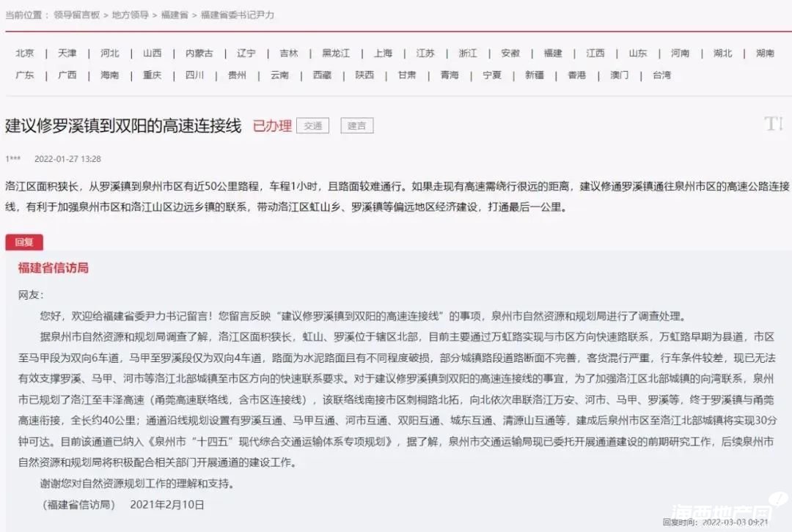This screenshot has height=532, width=792.
Task: Go to the 云南 province page
Action: [x=279, y=75]
